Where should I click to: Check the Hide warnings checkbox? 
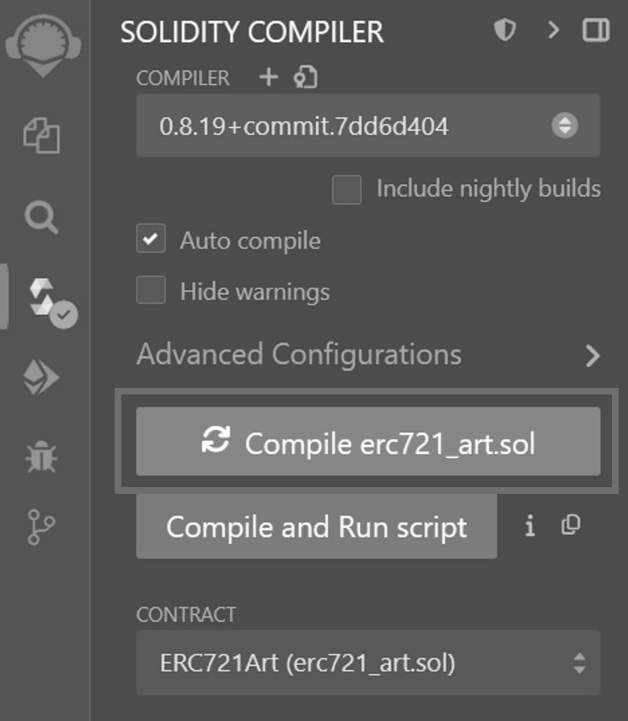pos(151,290)
